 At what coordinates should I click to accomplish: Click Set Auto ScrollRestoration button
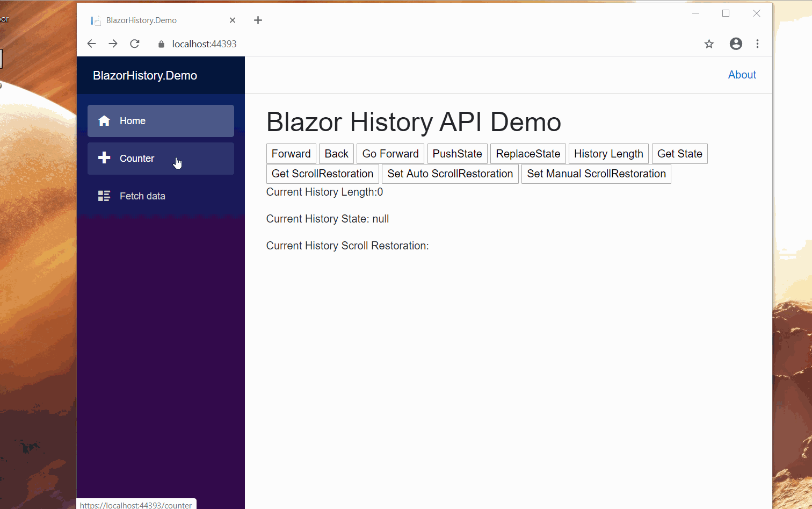coord(450,174)
